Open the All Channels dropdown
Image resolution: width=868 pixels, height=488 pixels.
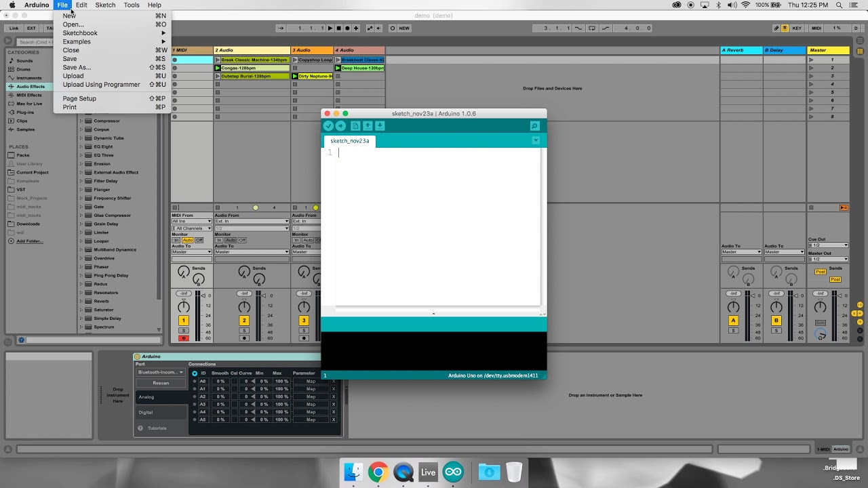[x=192, y=228]
